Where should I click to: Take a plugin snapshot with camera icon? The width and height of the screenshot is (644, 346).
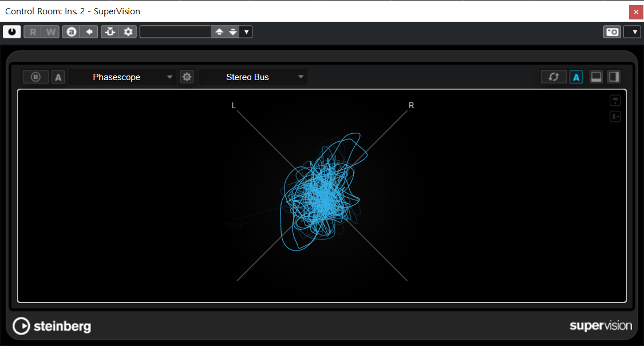click(x=612, y=32)
